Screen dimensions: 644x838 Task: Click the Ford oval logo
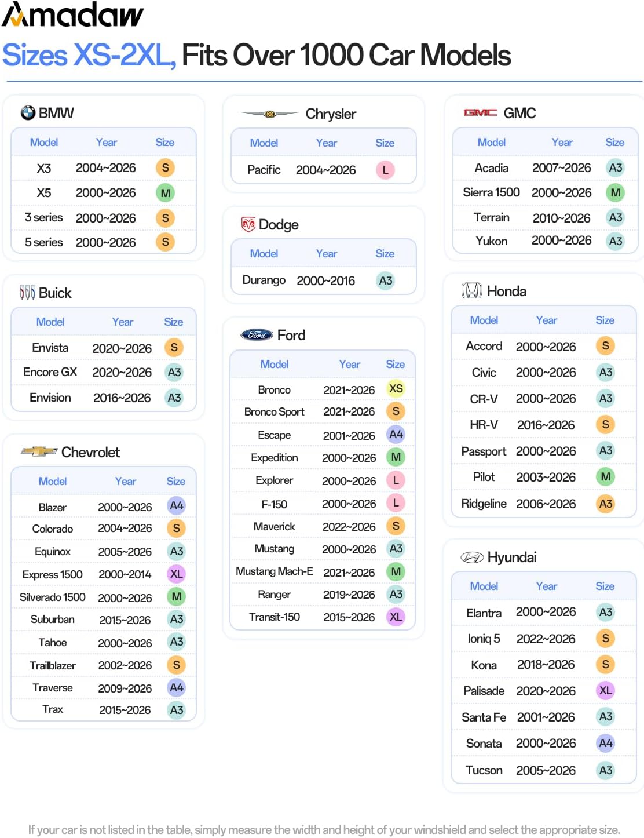click(x=257, y=335)
